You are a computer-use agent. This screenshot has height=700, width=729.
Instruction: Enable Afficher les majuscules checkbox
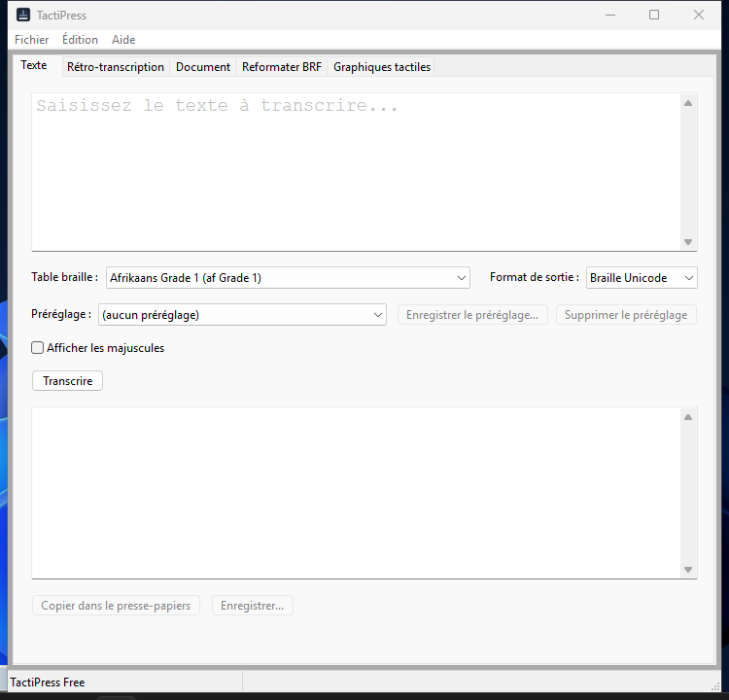(38, 348)
